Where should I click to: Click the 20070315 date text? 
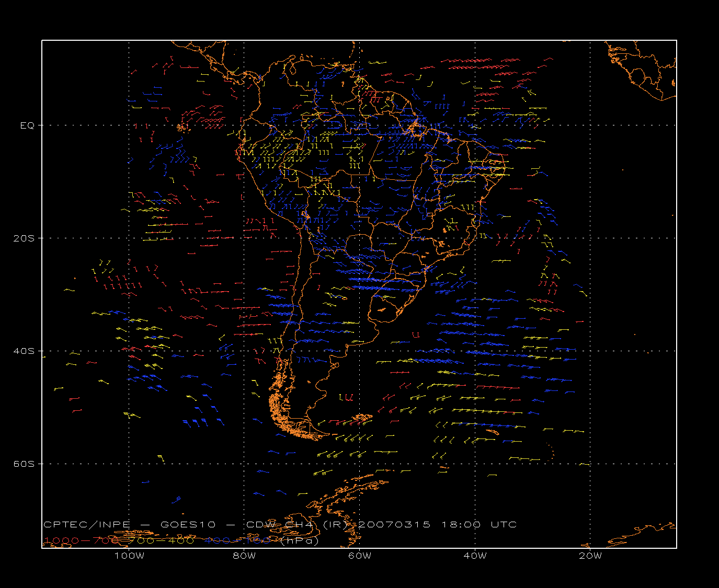pyautogui.click(x=395, y=525)
